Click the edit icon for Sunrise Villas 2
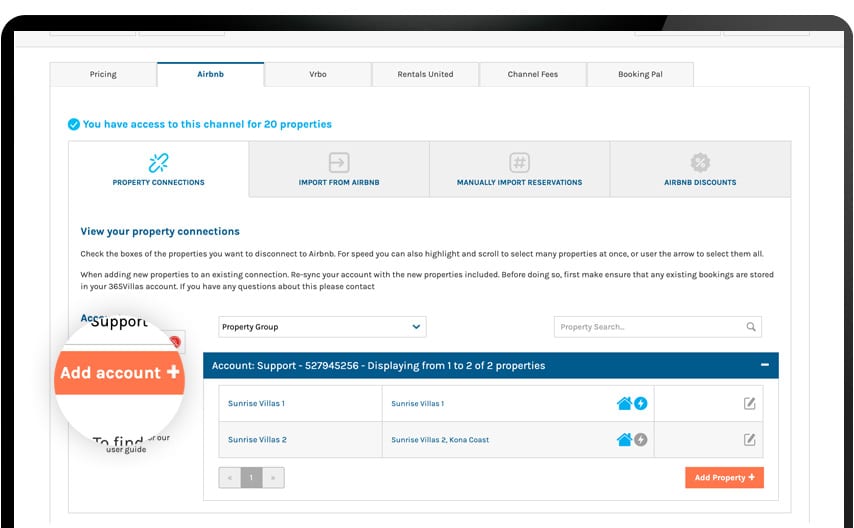Screen dimensions: 854x528 [x=750, y=440]
